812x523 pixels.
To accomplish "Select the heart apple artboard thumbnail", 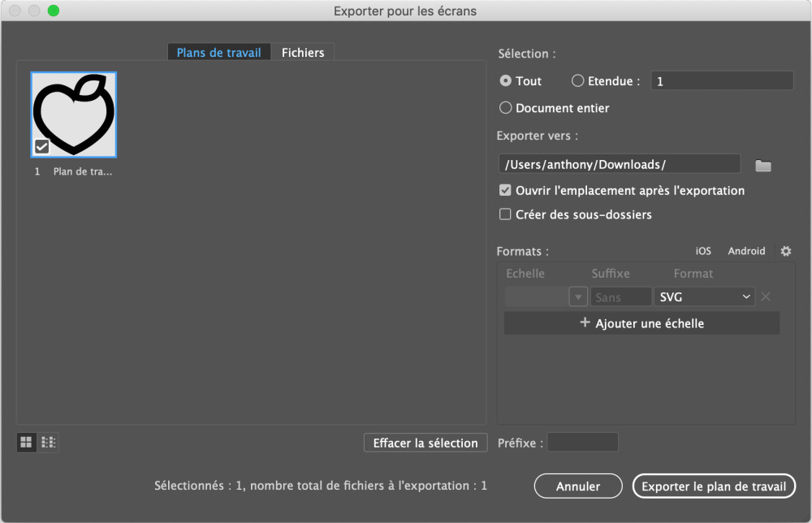I will coord(74,115).
